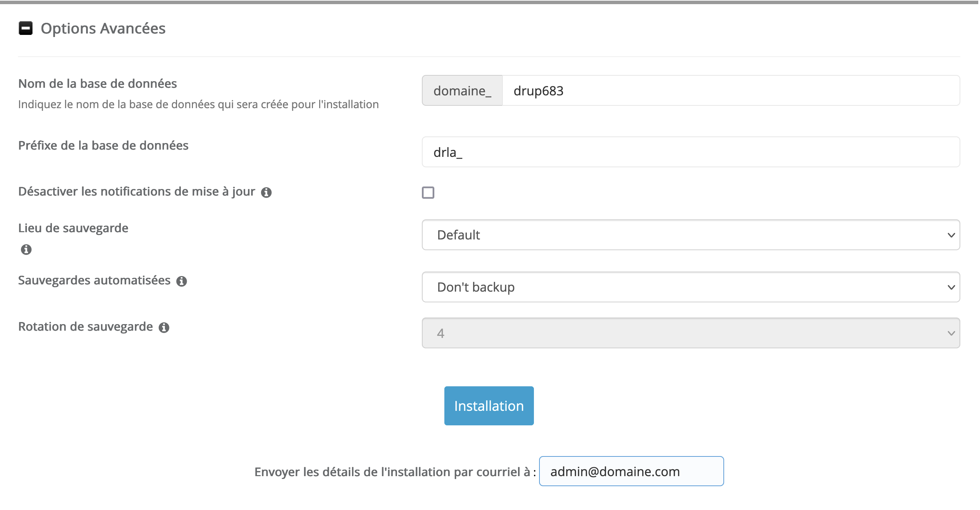Open the Rotation de sauvegarde dropdown
980x510 pixels.
pos(691,333)
